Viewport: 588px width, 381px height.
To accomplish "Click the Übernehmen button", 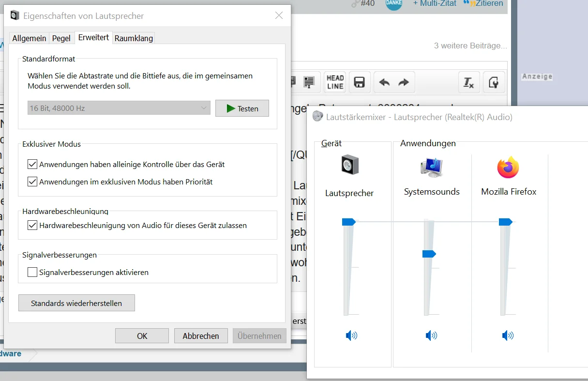I will pos(259,335).
